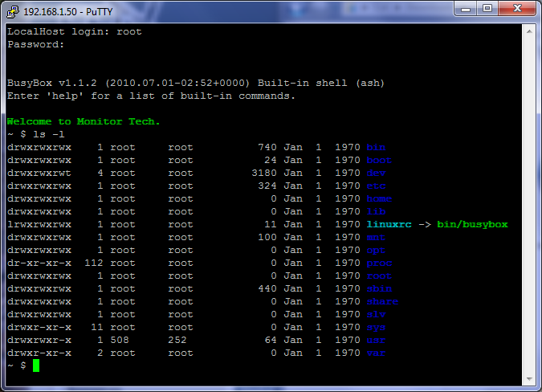
Task: Click the 'LocalHost login: root' line
Action: click(75, 32)
